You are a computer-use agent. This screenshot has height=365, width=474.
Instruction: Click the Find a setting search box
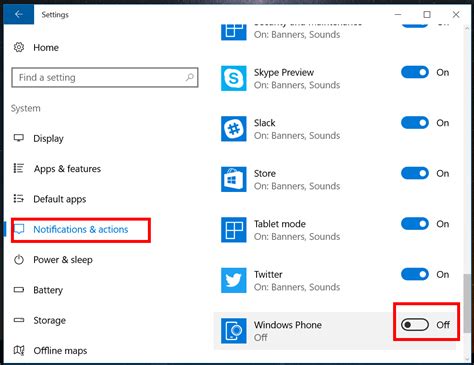(x=105, y=78)
